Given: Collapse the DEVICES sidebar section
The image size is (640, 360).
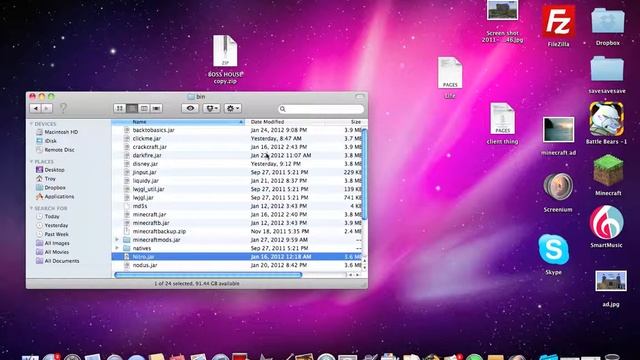Looking at the screenshot, I should (31, 124).
